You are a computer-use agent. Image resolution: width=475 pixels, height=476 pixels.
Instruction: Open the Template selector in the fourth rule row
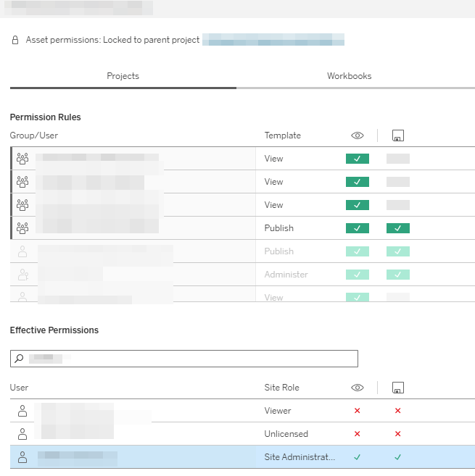click(x=279, y=228)
